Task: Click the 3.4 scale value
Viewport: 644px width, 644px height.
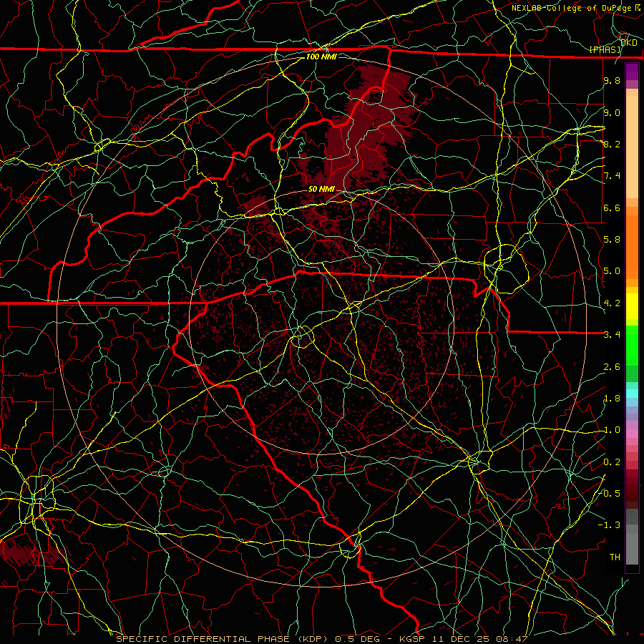Action: tap(612, 335)
